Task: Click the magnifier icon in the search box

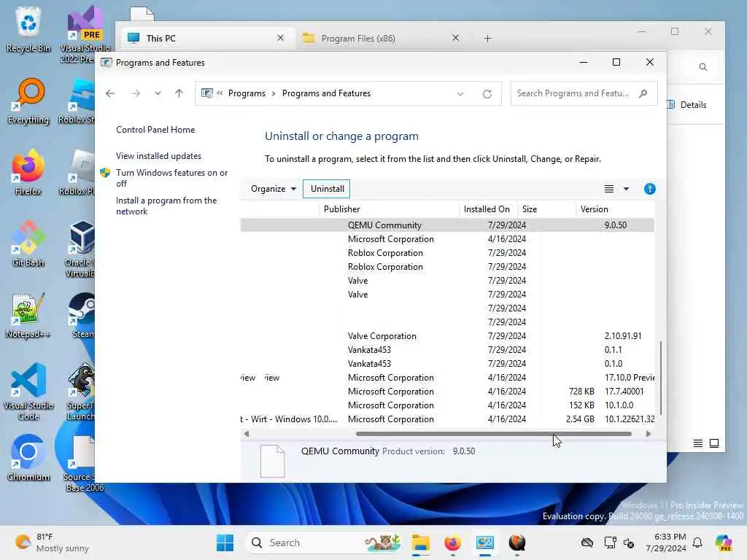Action: (643, 93)
